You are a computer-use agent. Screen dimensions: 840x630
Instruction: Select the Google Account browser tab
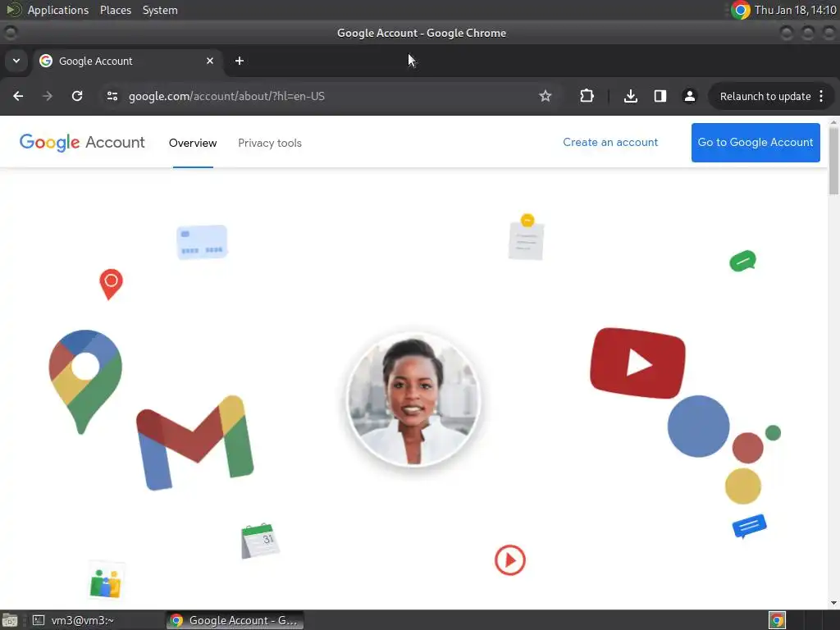[x=127, y=61]
